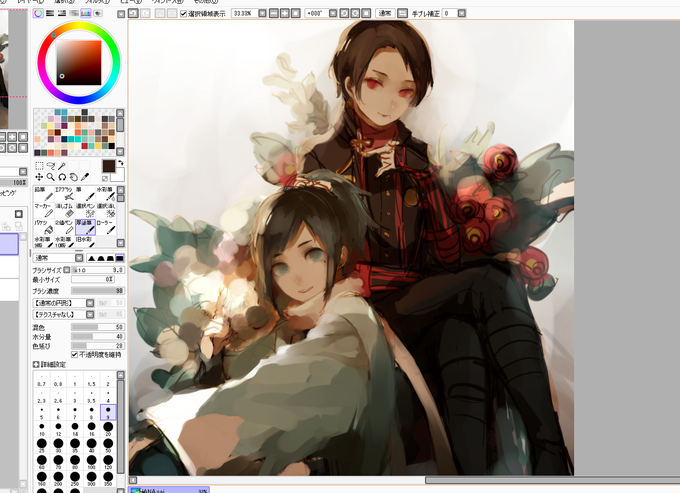680x493 pixels.
Task: Choose the lasso selection tool
Action: coord(51,166)
